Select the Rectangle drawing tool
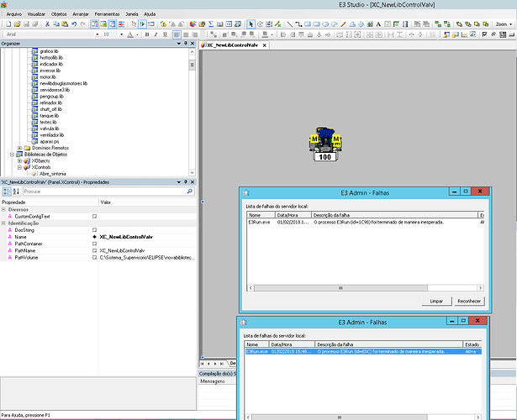517x420 pixels. [x=308, y=24]
